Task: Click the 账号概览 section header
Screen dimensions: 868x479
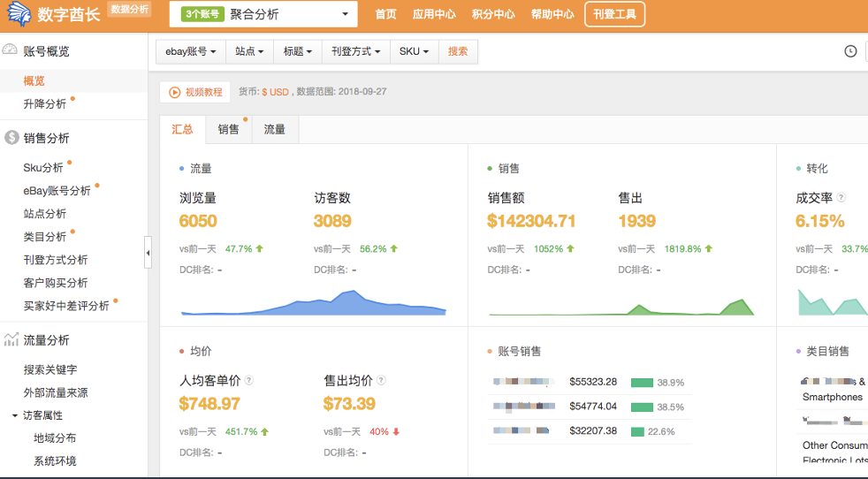Action: pos(47,51)
